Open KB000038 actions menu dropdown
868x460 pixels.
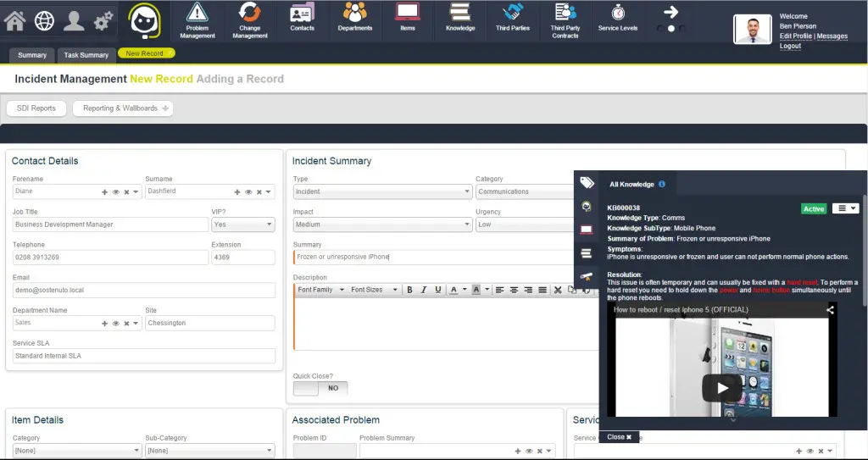(x=846, y=208)
